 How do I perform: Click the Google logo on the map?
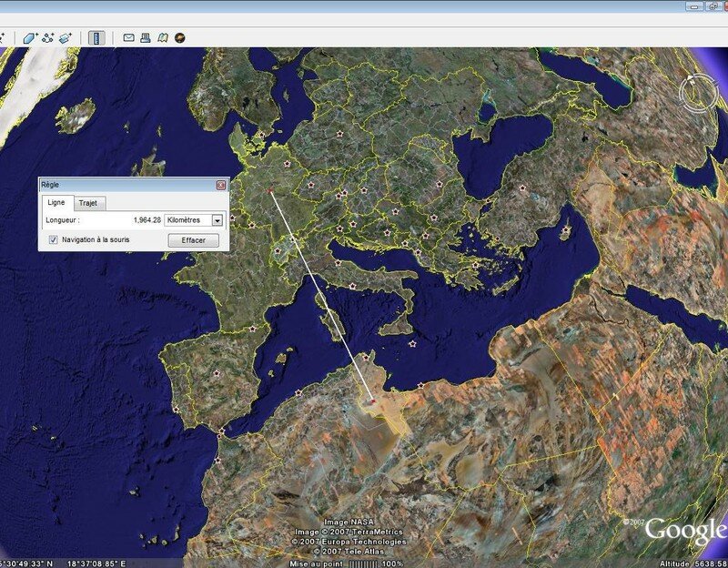tap(686, 531)
